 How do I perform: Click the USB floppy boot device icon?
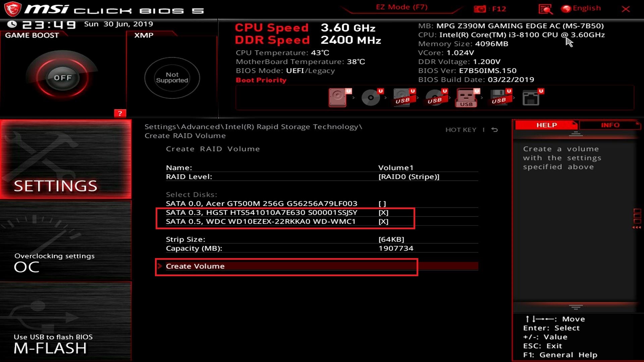coord(499,98)
